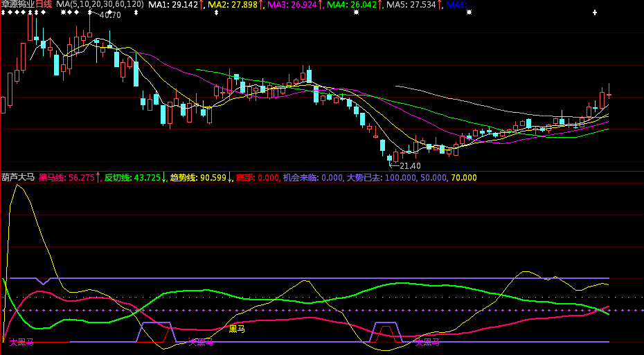The image size is (644, 355).
Task: Click the blue MA6 legend label
Action: pyautogui.click(x=456, y=5)
